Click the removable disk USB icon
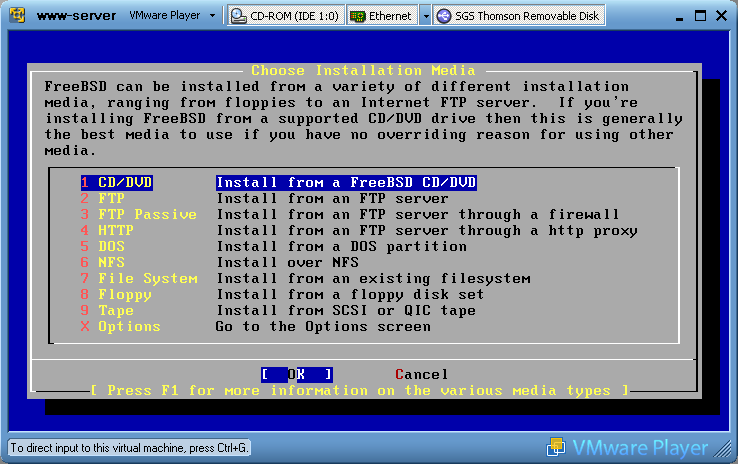 coord(443,16)
